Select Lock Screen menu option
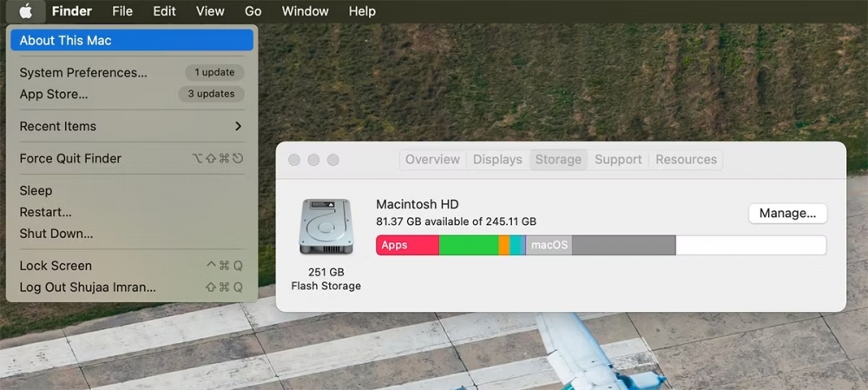This screenshot has height=390, width=868. click(x=56, y=266)
